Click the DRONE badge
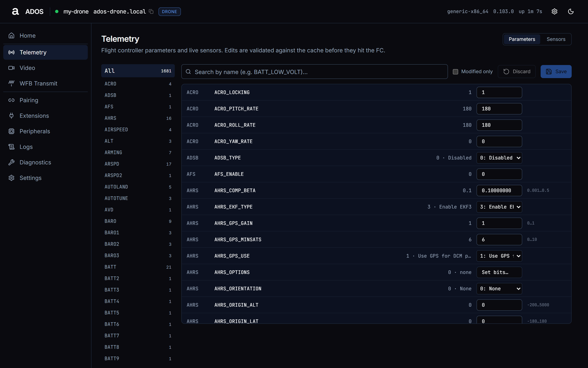 (x=169, y=11)
